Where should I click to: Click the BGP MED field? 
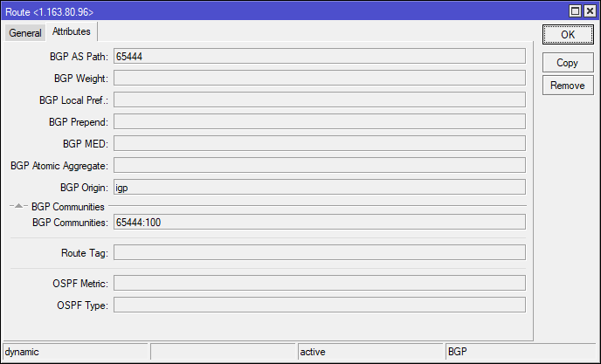click(x=320, y=144)
